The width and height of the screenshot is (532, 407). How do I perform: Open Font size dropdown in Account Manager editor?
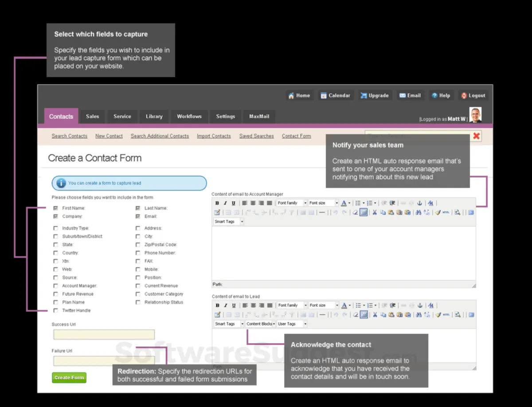tap(324, 203)
